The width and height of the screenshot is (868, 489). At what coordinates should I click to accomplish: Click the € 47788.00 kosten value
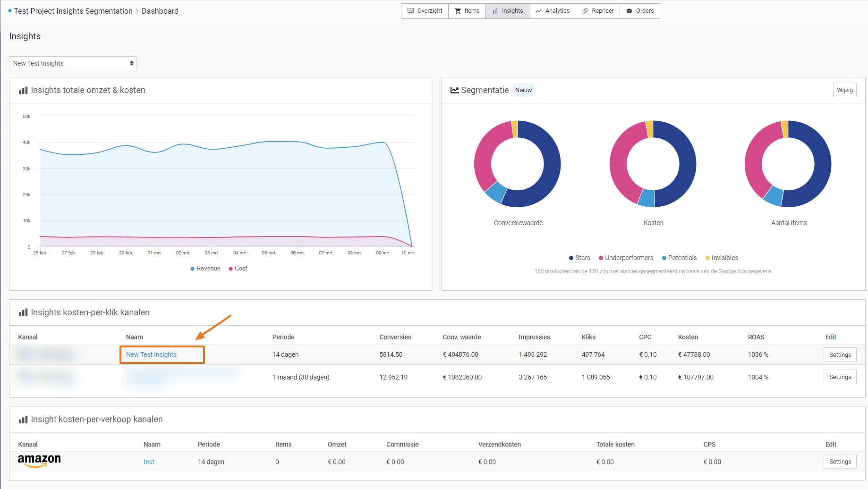pos(694,354)
